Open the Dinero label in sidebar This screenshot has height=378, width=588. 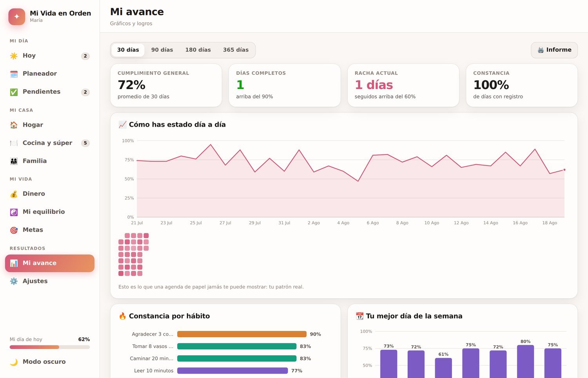pyautogui.click(x=34, y=194)
